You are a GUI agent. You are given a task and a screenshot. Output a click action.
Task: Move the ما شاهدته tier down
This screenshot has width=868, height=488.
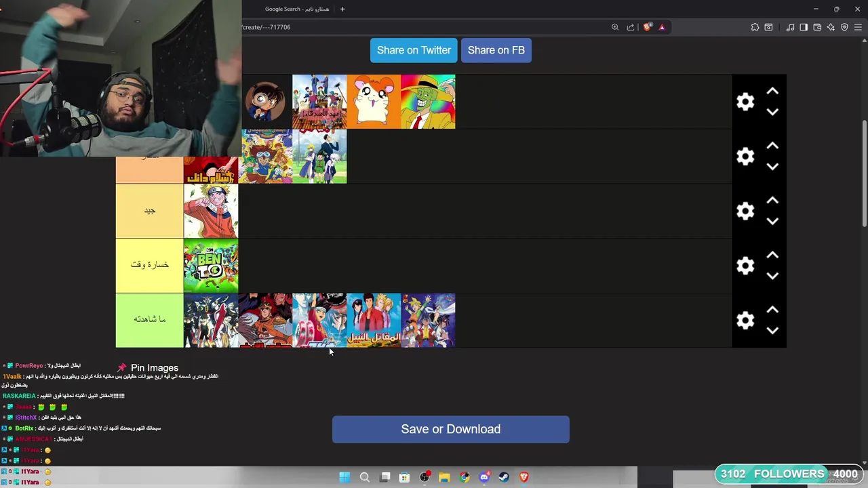tap(772, 330)
